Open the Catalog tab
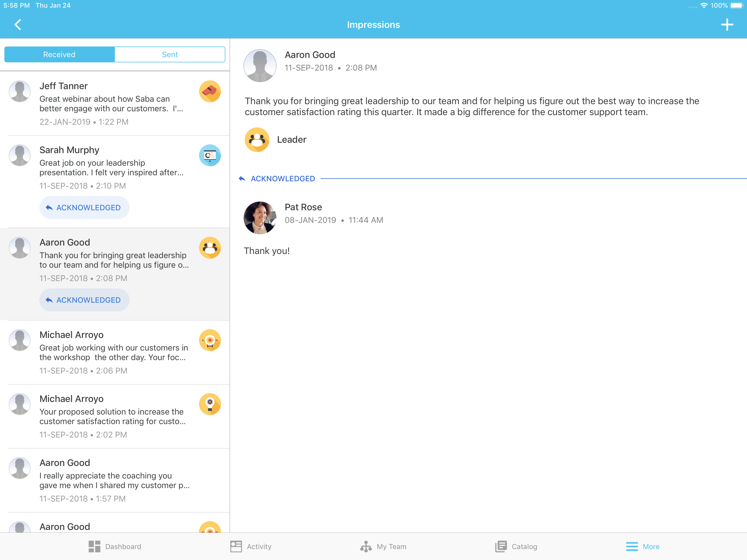Screen dimensions: 747x560 [516, 546]
